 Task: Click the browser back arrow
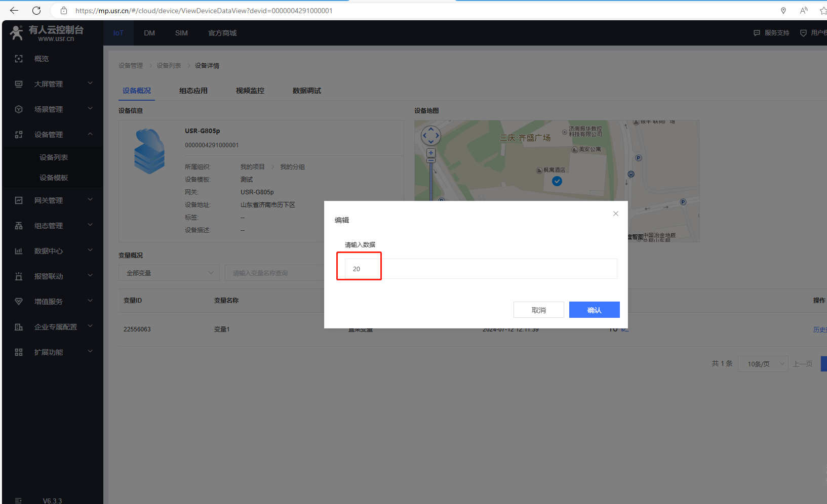(14, 11)
